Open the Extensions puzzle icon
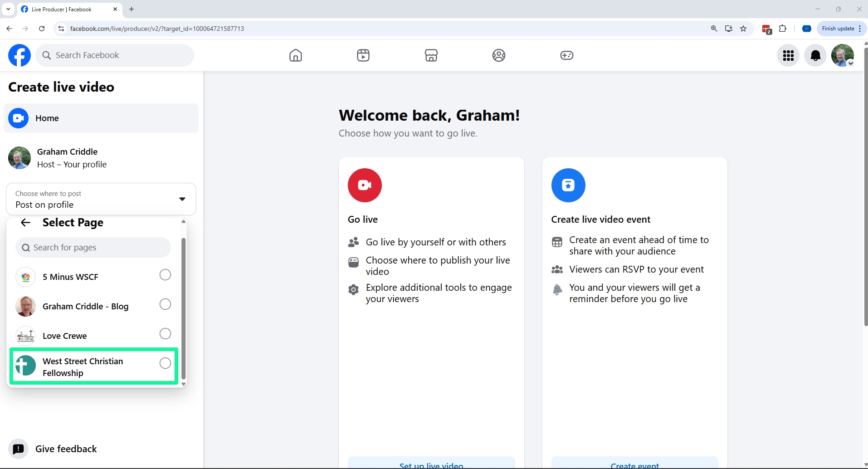The width and height of the screenshot is (868, 469). click(783, 29)
